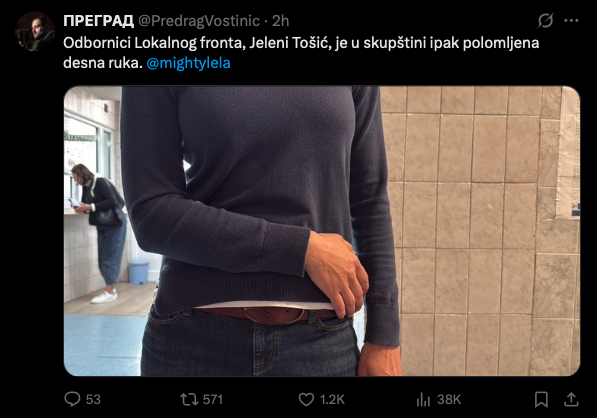Screen dimensions: 597x418
Task: Follow the @mightylela mention link
Action: click(x=188, y=63)
